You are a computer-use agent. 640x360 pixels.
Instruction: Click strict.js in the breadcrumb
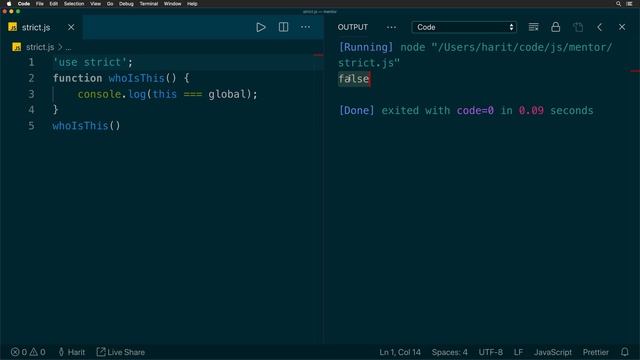[40, 47]
